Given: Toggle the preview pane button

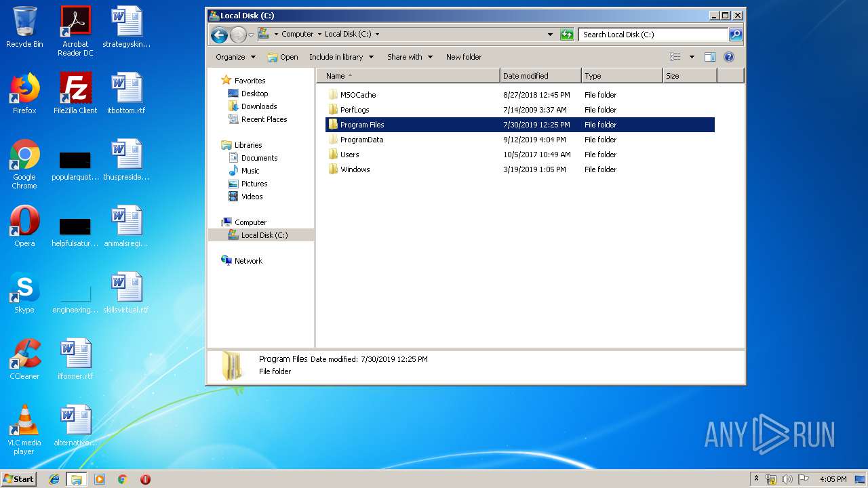Looking at the screenshot, I should [709, 57].
